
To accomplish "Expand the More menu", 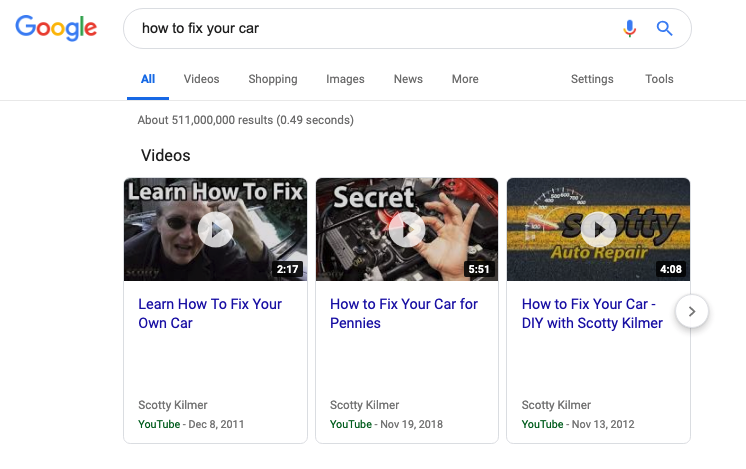I will 465,79.
